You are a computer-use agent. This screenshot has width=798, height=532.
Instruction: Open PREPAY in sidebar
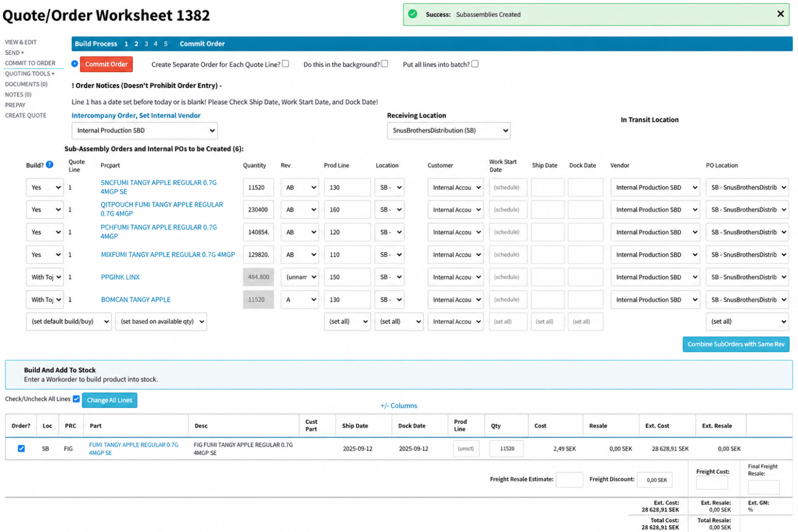15,105
